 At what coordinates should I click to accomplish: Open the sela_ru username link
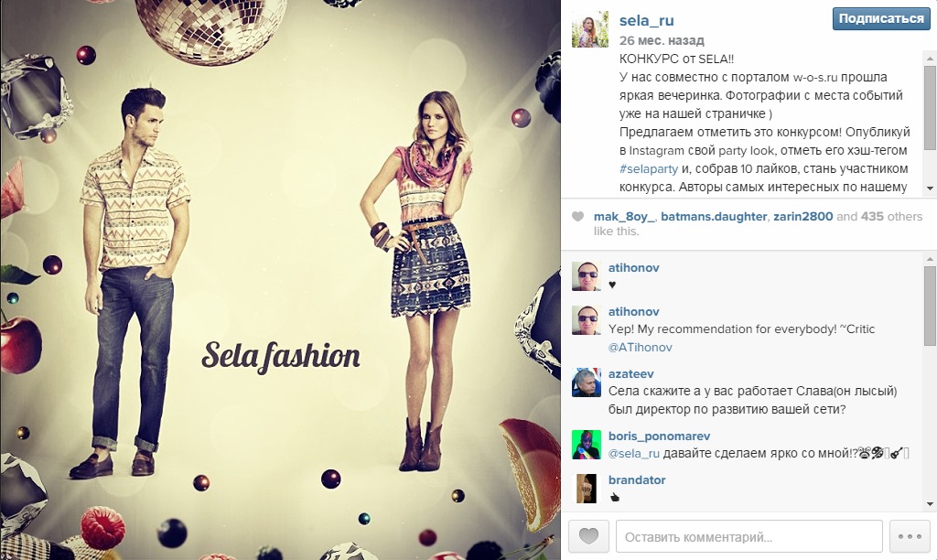(x=647, y=20)
